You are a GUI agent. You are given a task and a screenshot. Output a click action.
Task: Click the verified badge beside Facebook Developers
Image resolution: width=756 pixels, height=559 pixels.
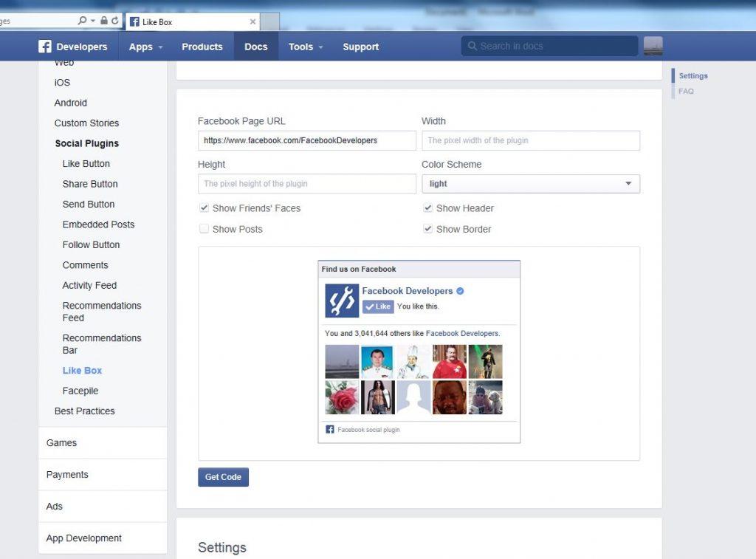tap(459, 291)
